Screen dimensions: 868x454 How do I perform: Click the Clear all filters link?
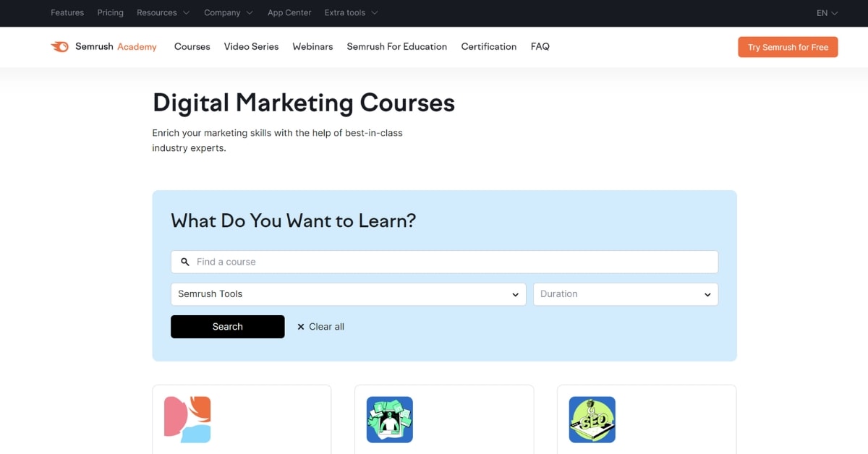coord(320,327)
